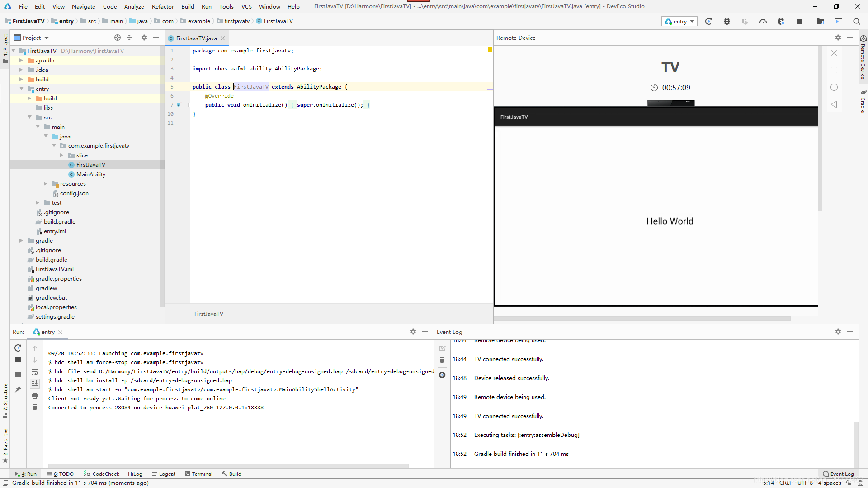Open MainAbility file in project tree

coord(90,174)
